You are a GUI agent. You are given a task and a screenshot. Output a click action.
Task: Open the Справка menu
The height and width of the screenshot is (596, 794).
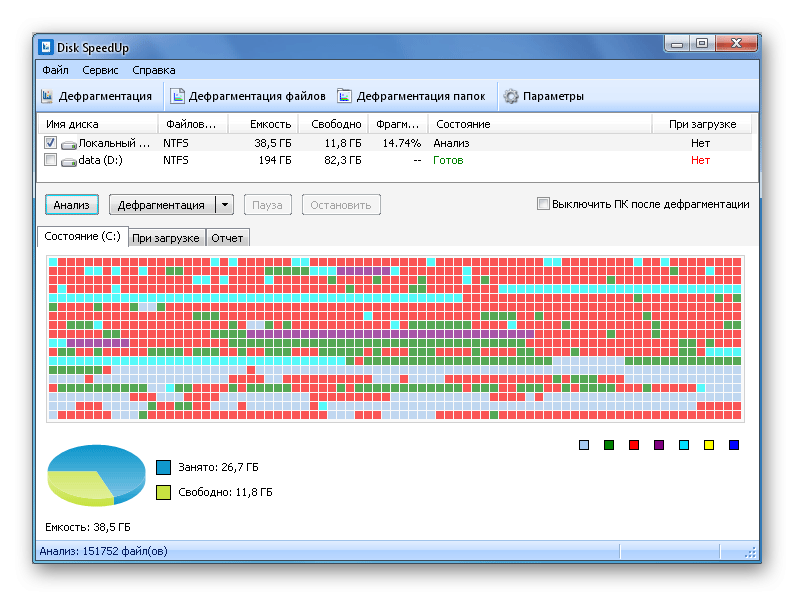[154, 70]
